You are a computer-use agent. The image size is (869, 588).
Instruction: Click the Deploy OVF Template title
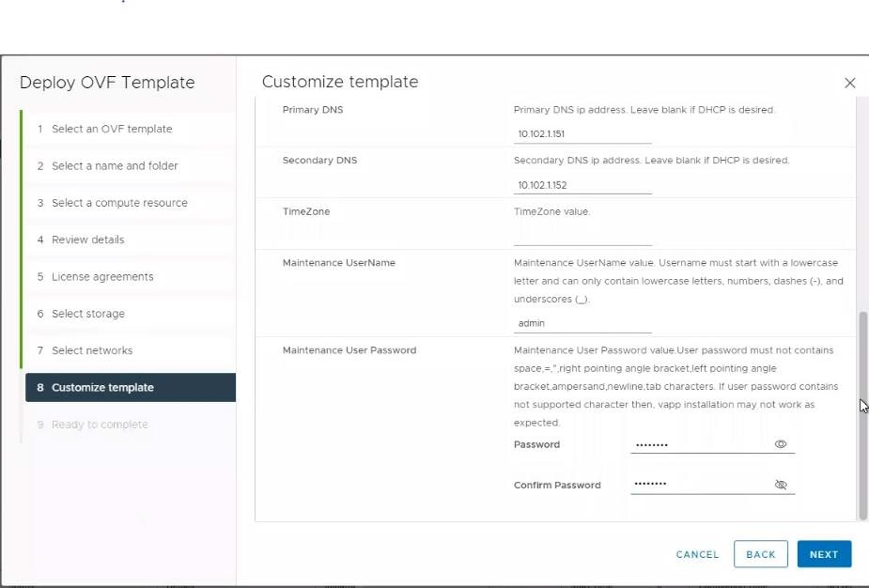point(107,83)
